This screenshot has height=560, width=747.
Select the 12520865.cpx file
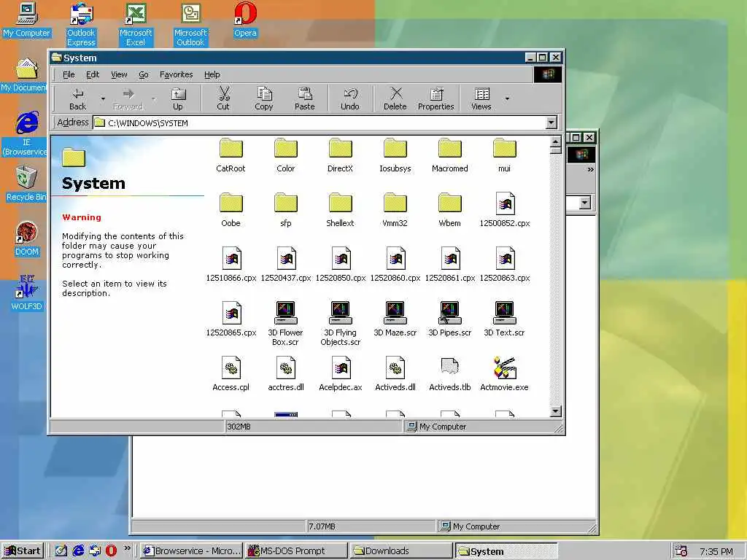(x=231, y=319)
